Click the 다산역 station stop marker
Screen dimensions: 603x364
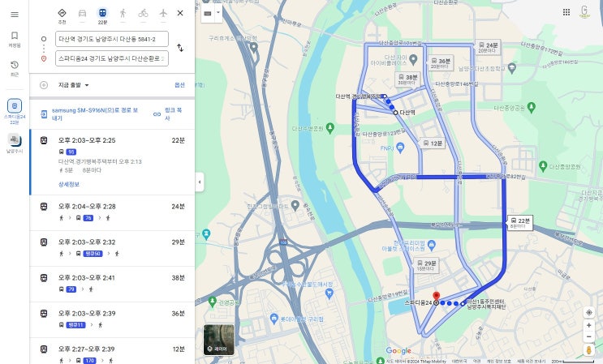click(395, 113)
